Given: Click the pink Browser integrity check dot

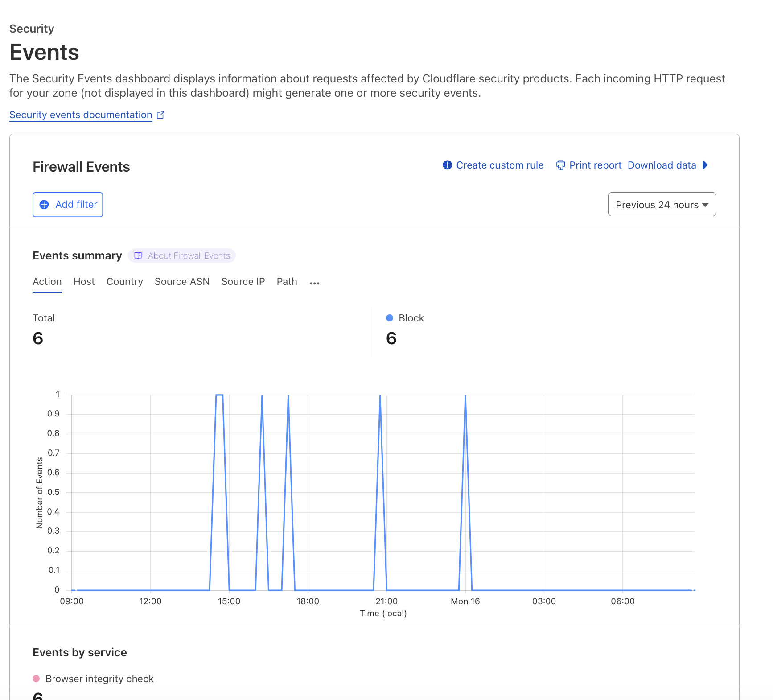Looking at the screenshot, I should tap(36, 679).
